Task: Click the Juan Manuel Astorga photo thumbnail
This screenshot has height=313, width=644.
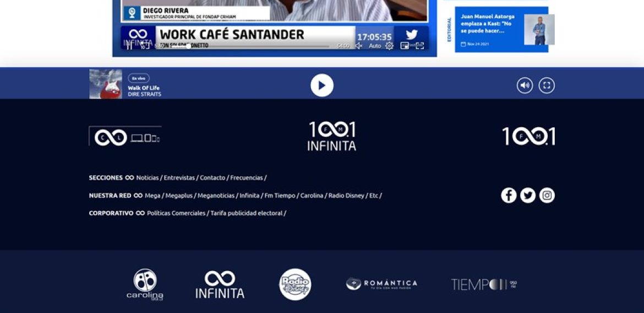Action: [539, 30]
